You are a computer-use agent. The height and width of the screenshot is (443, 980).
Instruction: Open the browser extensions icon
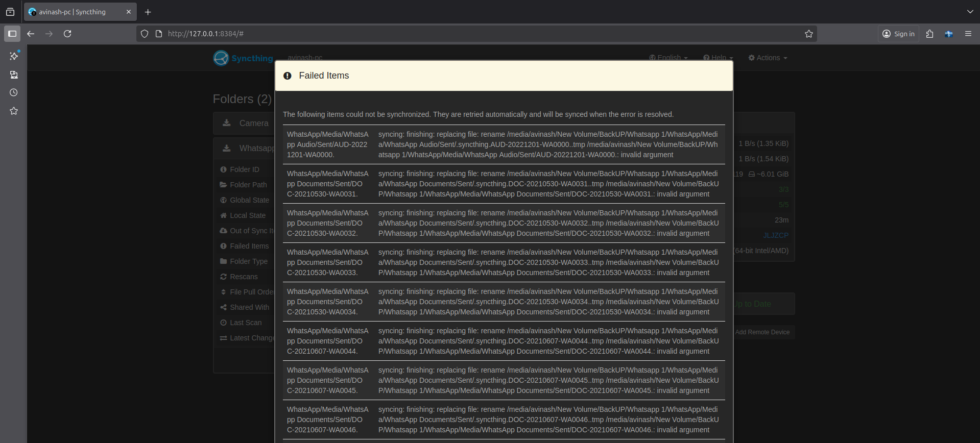tap(929, 34)
